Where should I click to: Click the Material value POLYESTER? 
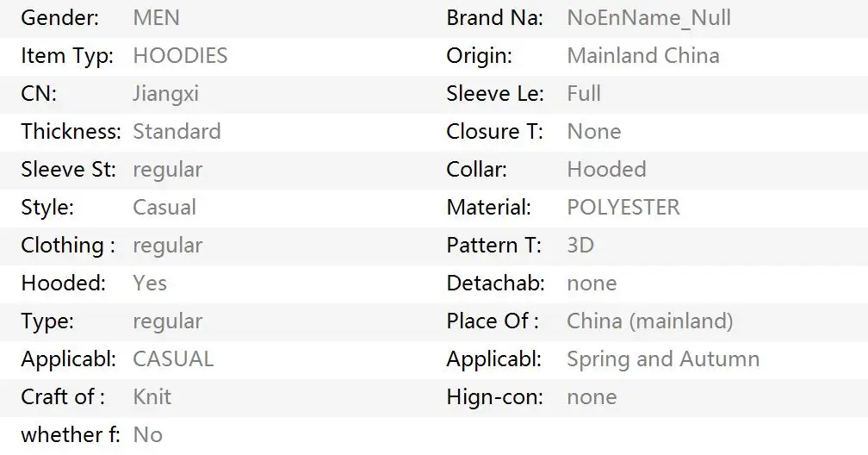623,208
